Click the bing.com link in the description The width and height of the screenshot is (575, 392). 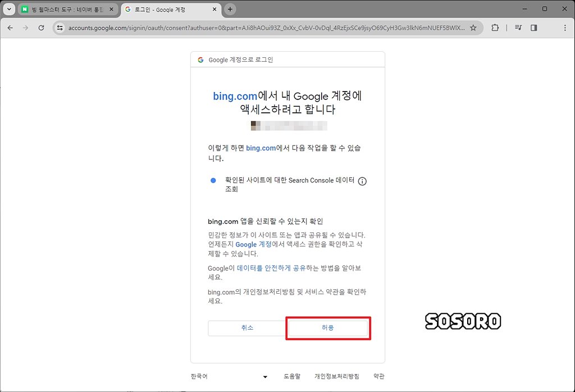[261, 148]
